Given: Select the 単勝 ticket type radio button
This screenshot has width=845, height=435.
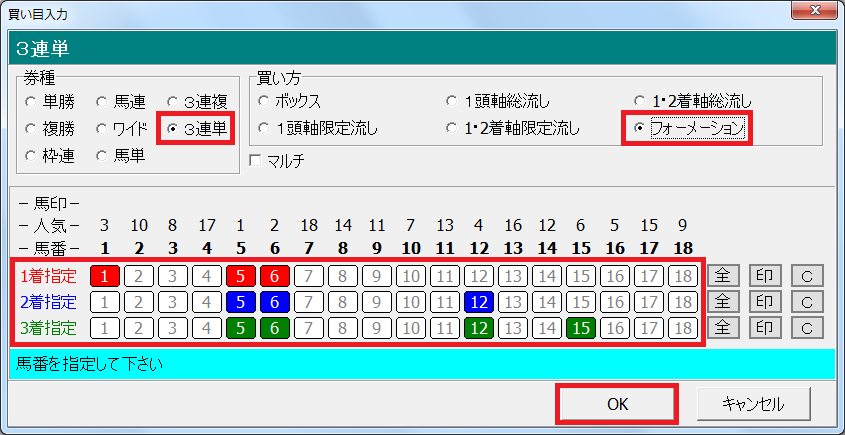Looking at the screenshot, I should click(x=31, y=101).
